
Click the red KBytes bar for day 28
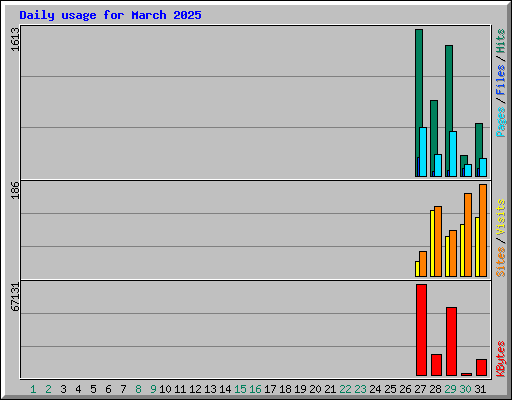coord(436,365)
